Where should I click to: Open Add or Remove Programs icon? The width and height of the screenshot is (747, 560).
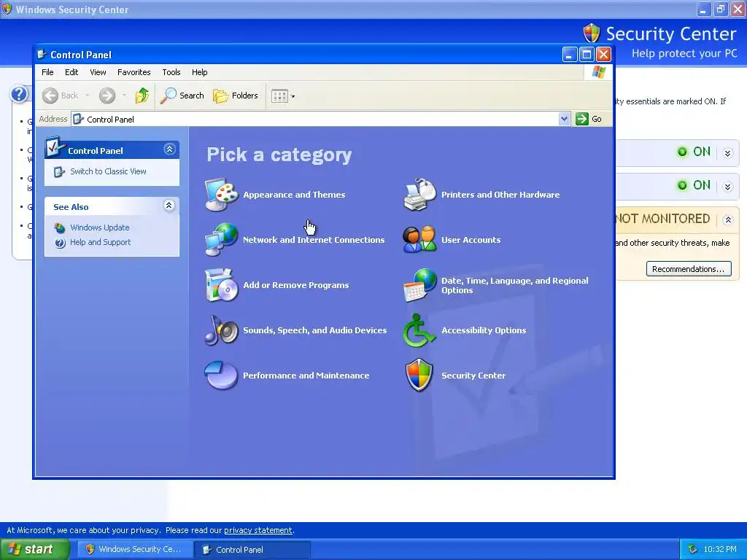click(x=222, y=285)
